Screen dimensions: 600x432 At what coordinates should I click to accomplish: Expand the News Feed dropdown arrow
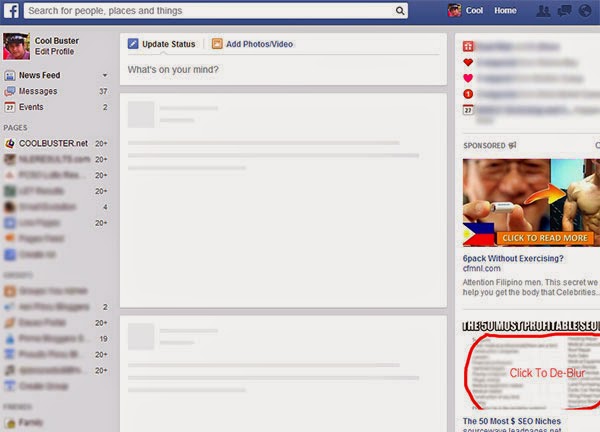pos(105,75)
